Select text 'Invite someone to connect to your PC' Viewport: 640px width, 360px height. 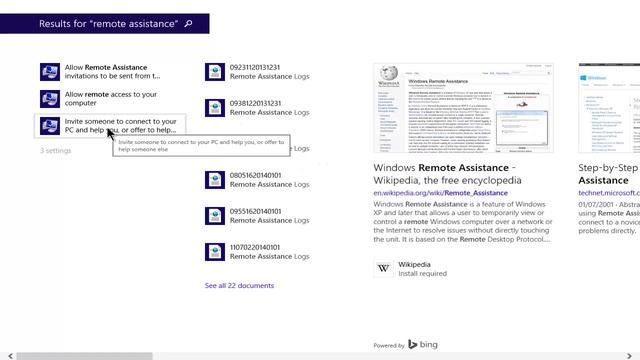click(120, 126)
